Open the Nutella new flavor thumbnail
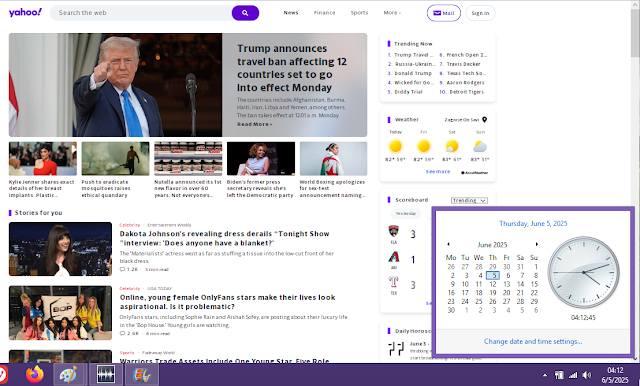Image resolution: width=640 pixels, height=386 pixels. 188,159
